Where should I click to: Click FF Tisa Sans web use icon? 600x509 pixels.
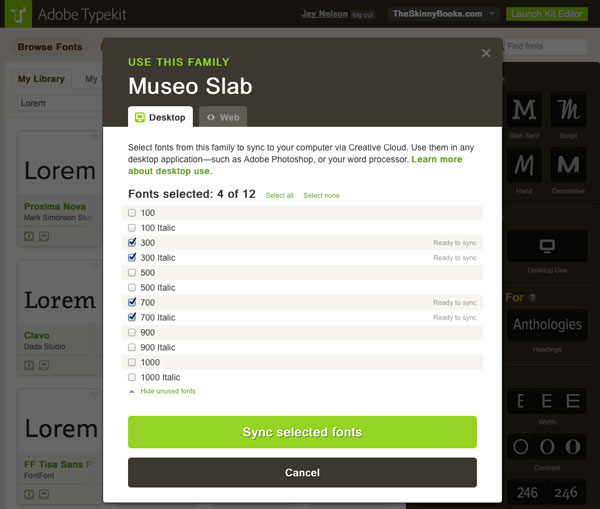pos(29,494)
